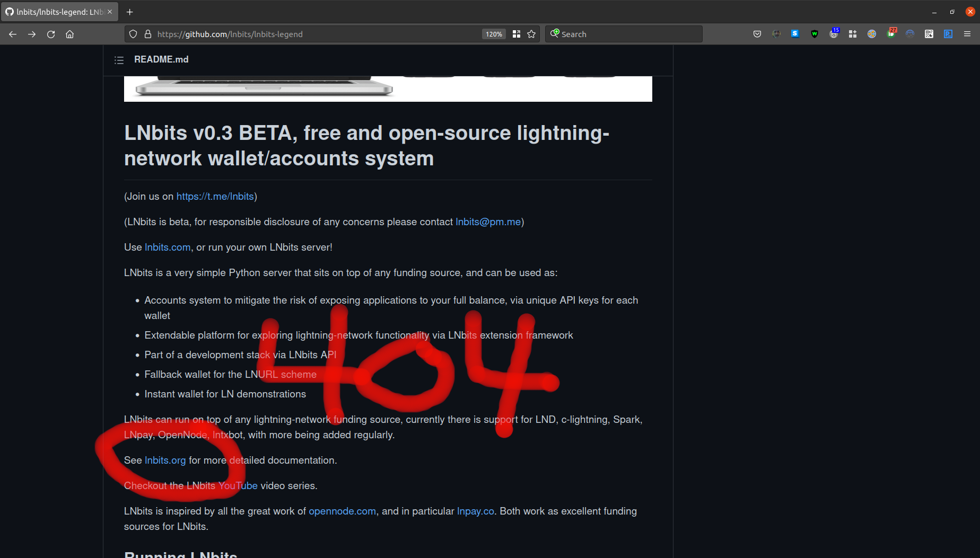Go forward one page
Screen dimensions: 980x558
(32, 34)
